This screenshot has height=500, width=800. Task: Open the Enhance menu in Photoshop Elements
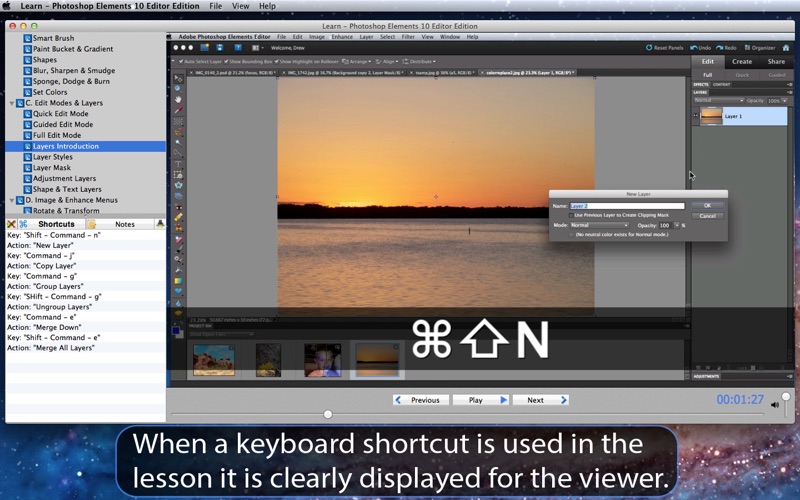pos(342,37)
